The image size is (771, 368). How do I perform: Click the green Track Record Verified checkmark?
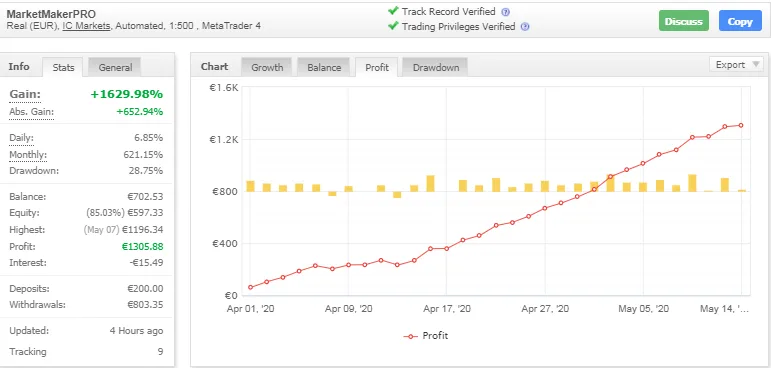tap(393, 11)
